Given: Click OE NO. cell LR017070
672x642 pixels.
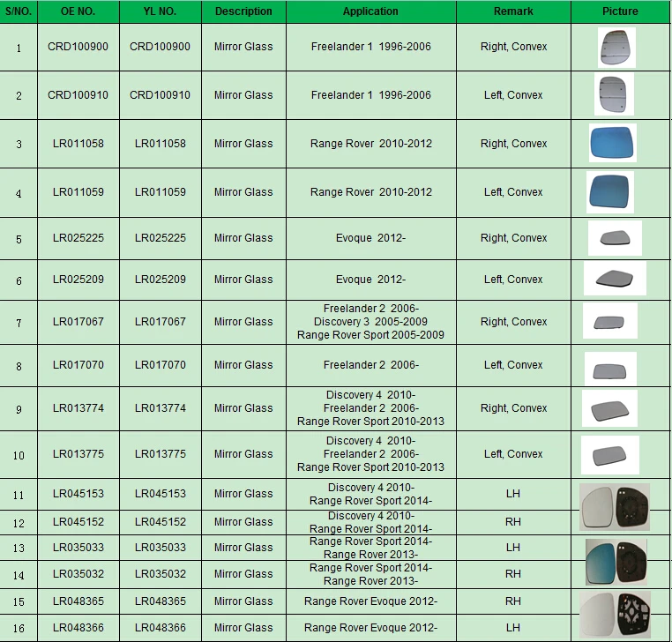Looking at the screenshot, I should point(78,365).
